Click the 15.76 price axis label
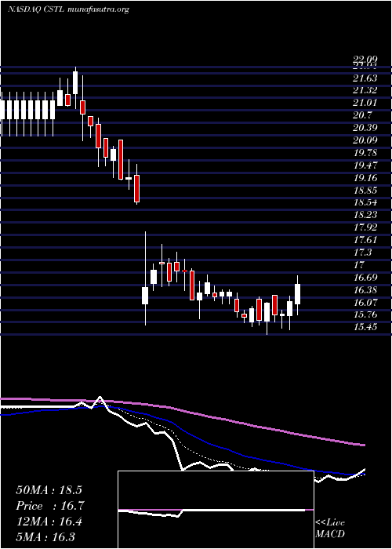Image resolution: width=392 pixels, height=549 pixels. point(365,314)
